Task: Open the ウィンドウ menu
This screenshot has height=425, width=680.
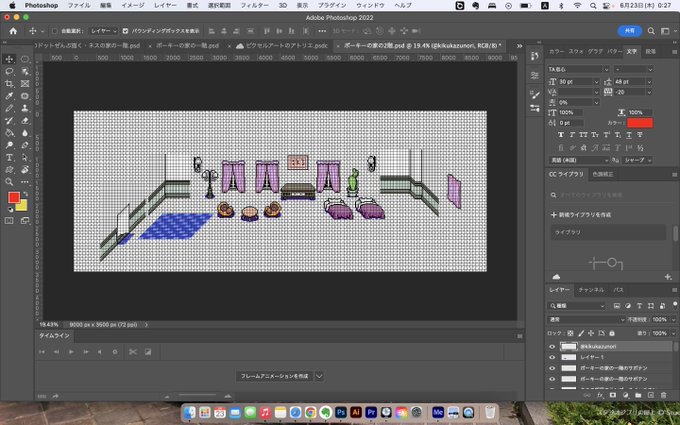Action: point(370,5)
